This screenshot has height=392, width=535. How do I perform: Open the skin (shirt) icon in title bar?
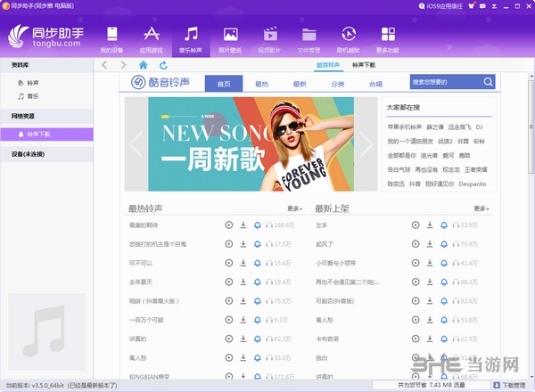pos(471,6)
